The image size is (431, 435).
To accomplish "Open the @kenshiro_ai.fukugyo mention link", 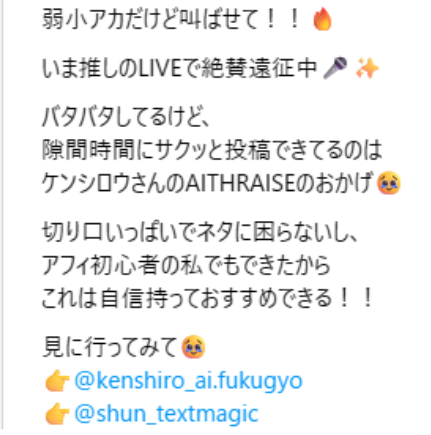I will coord(189,381).
